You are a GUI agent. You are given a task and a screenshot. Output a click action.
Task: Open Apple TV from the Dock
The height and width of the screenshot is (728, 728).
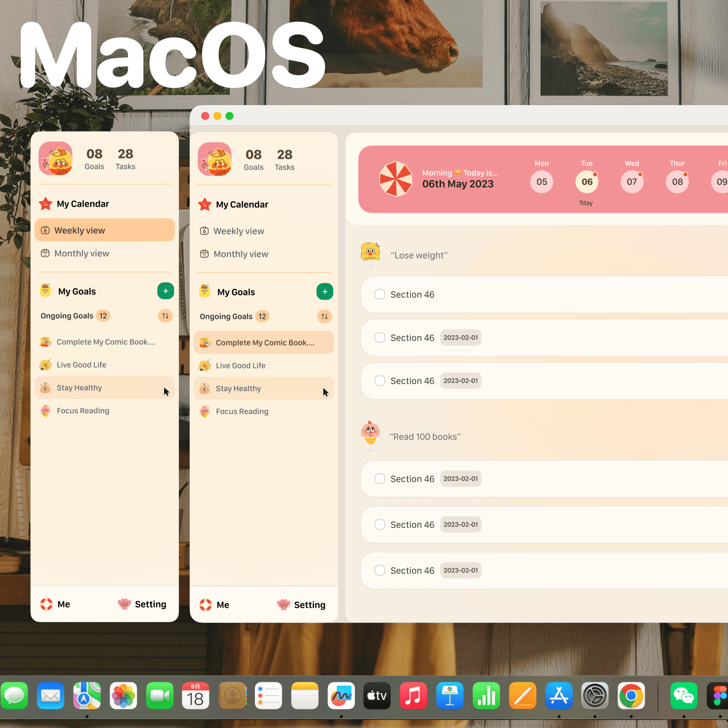pyautogui.click(x=377, y=696)
